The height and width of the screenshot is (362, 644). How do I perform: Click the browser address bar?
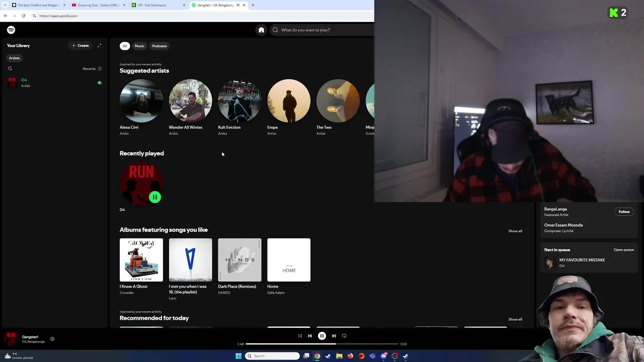click(201, 16)
